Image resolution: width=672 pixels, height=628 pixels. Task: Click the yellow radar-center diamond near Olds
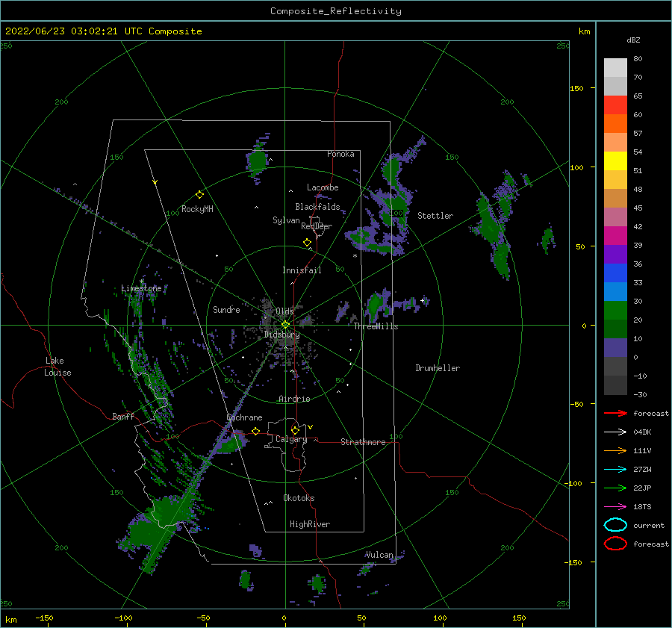285,325
